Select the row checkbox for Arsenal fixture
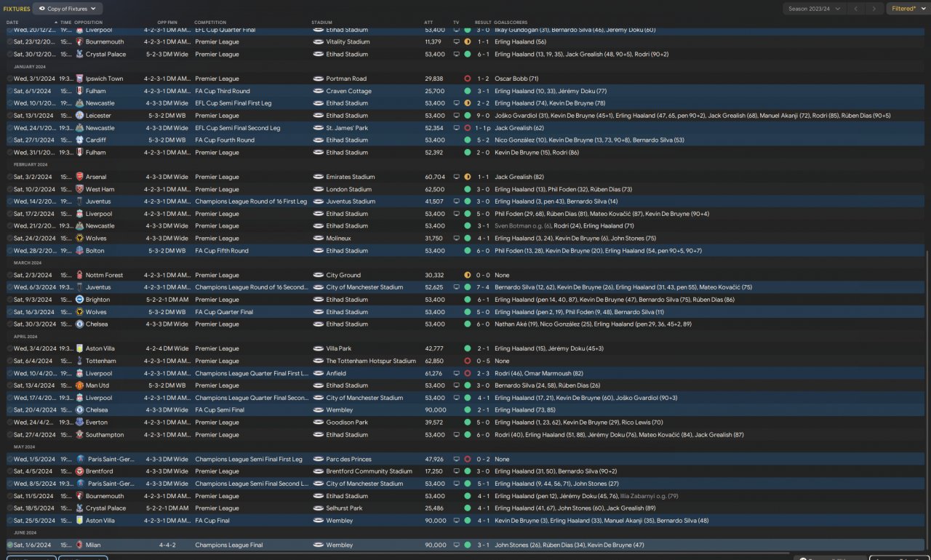931x560 pixels. pos(9,177)
